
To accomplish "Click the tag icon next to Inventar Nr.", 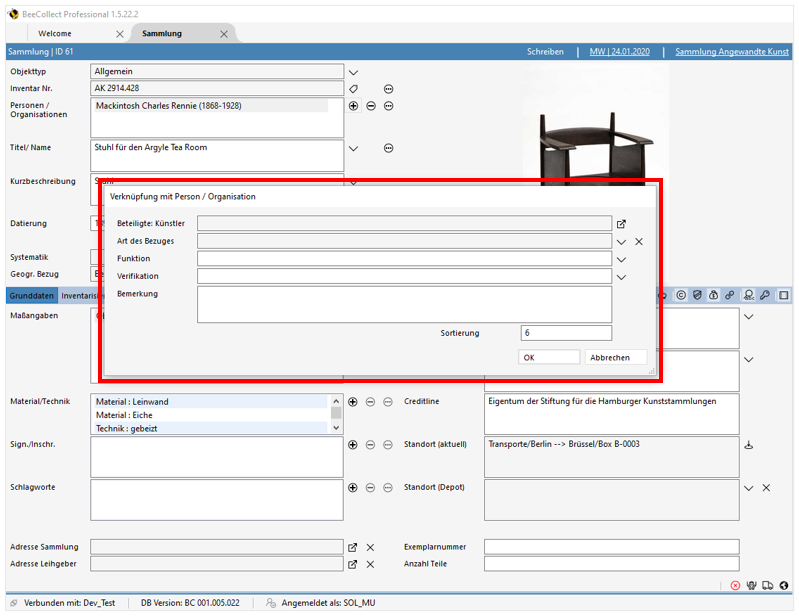I will click(x=353, y=89).
